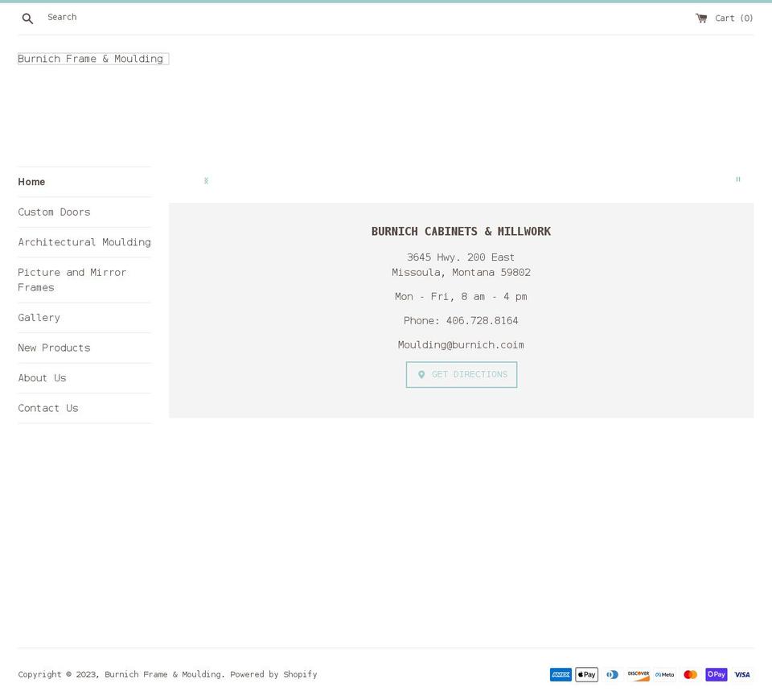Click the Meta Pay payment icon
This screenshot has width=772, height=700.
(x=665, y=675)
